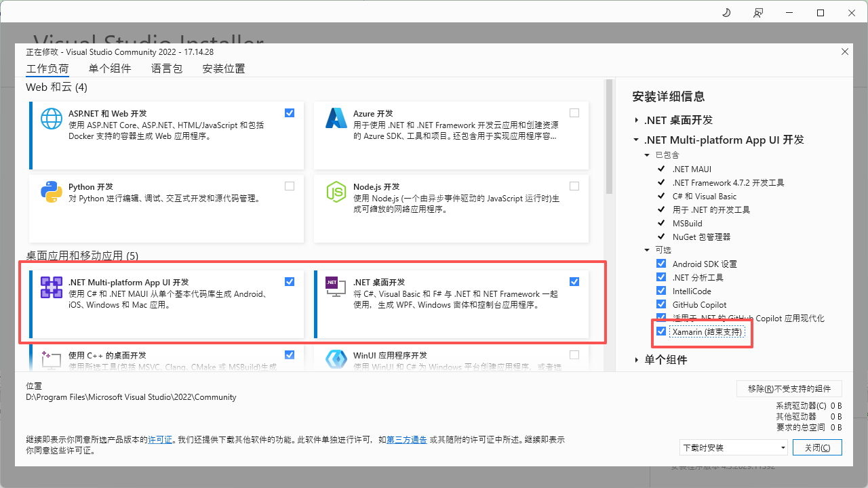Click the install location path text
Screen dimensions: 868x488
[131, 397]
